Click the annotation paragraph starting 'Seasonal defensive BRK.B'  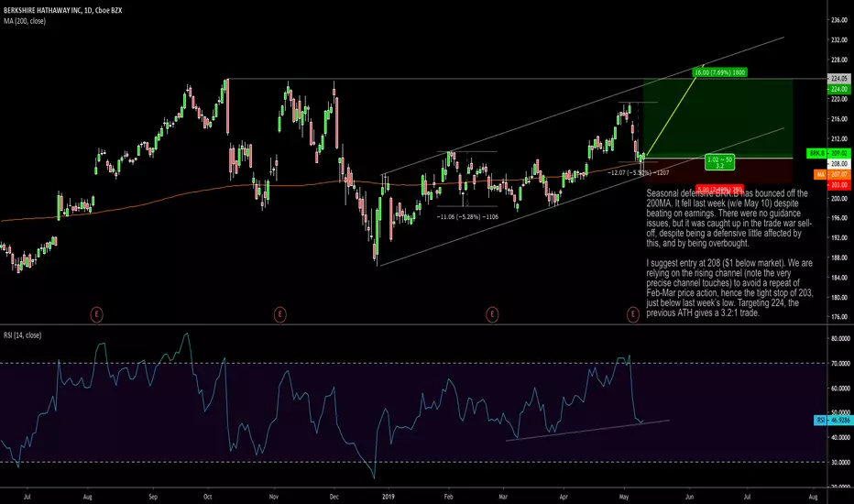[728, 218]
